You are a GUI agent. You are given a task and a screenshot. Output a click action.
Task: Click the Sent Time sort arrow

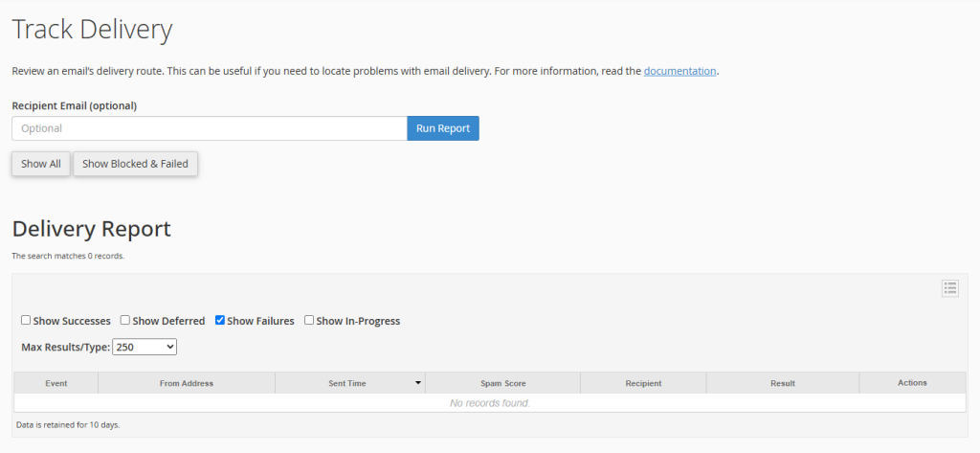coord(417,383)
